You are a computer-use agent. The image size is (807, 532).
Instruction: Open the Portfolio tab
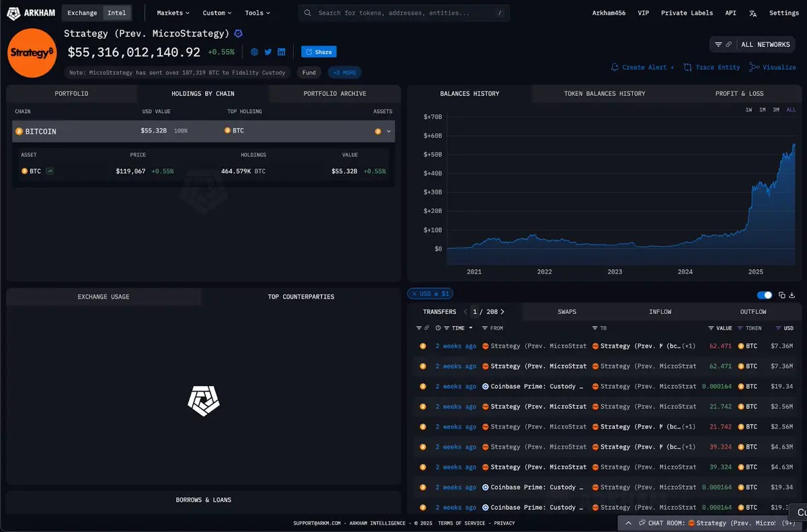pyautogui.click(x=71, y=93)
